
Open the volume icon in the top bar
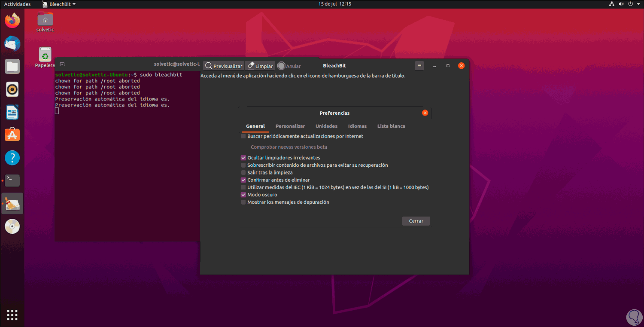[x=622, y=4]
